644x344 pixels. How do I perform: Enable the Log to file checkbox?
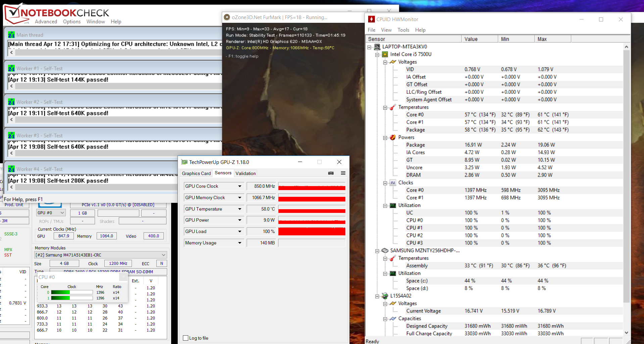[186, 338]
